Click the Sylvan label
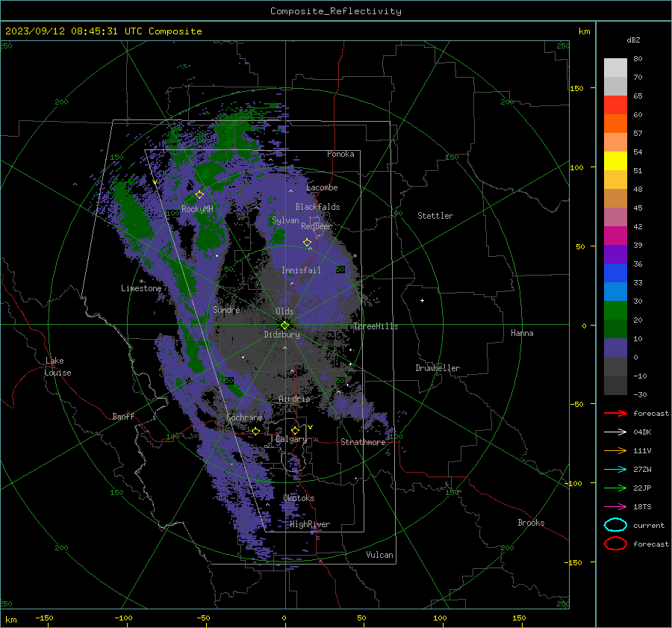The height and width of the screenshot is (628, 672). point(285,220)
